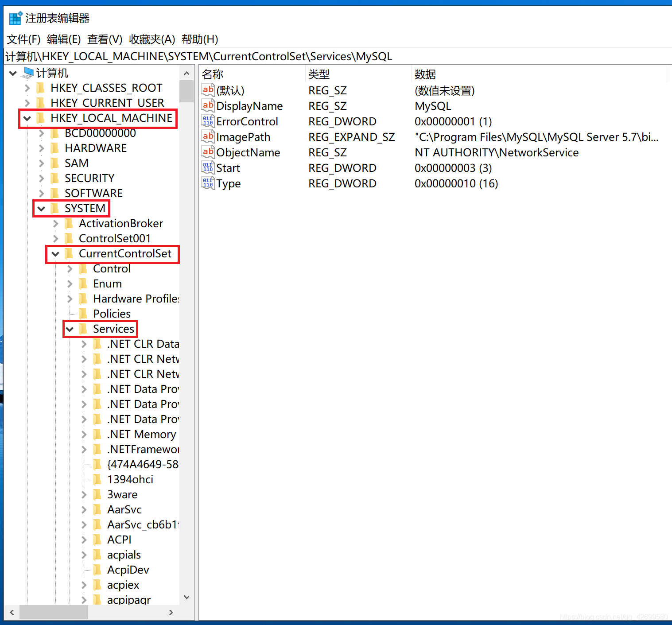
Task: Click the registry path address bar
Action: pos(338,56)
